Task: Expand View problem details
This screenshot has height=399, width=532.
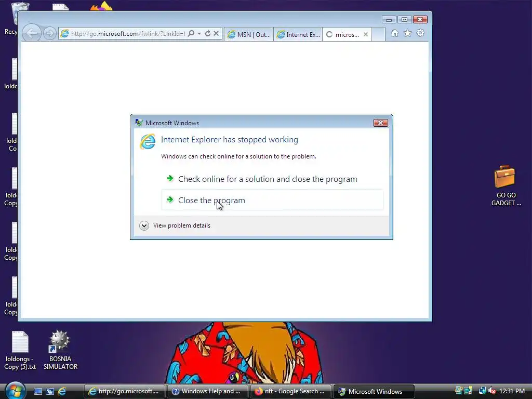Action: click(x=175, y=225)
